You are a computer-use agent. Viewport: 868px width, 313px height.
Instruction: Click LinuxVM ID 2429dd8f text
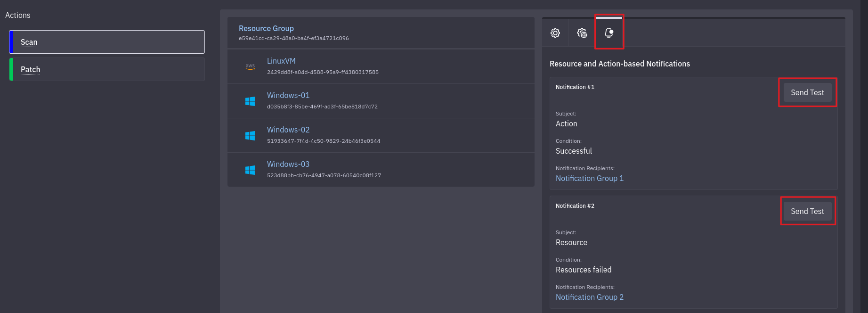coord(323,72)
